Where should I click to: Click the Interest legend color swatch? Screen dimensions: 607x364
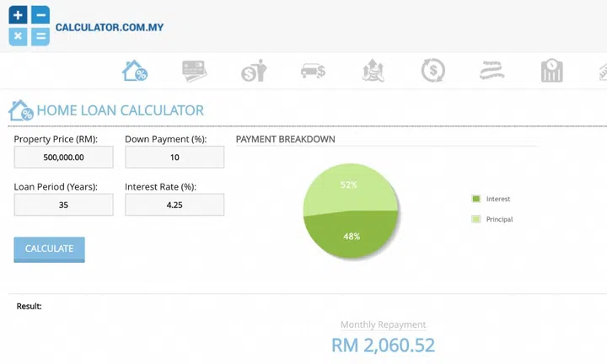476,199
